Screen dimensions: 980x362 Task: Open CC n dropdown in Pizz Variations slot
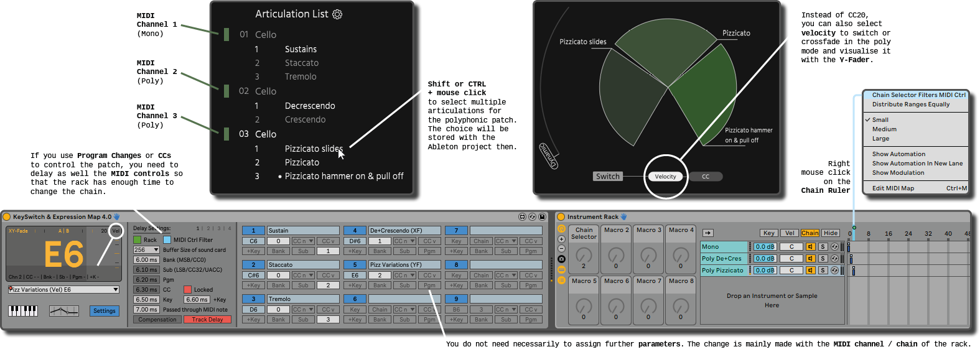[404, 276]
